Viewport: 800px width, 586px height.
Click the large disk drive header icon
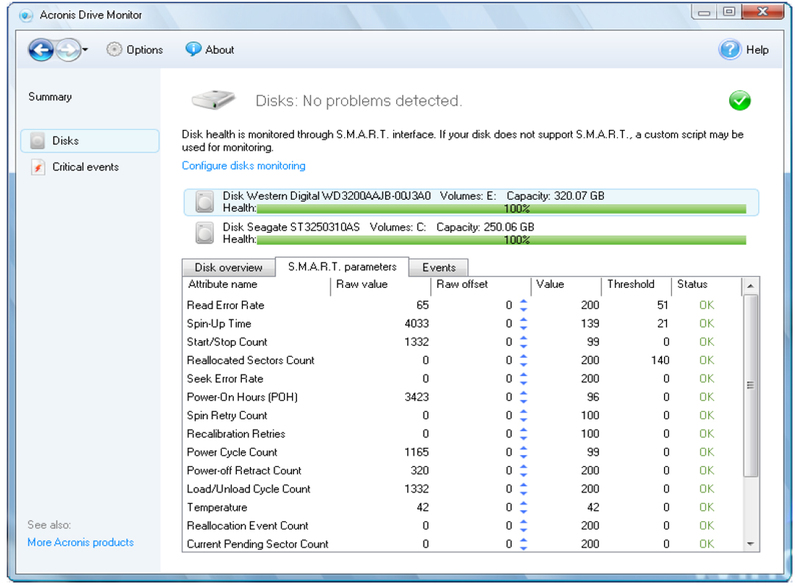pos(213,99)
